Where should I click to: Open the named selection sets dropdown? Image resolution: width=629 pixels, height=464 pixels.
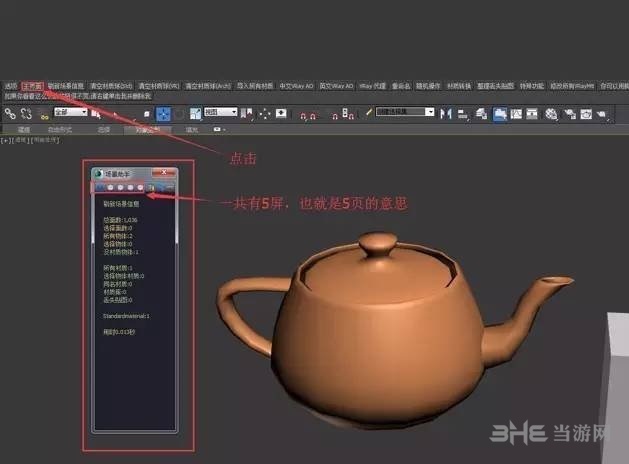(405, 111)
